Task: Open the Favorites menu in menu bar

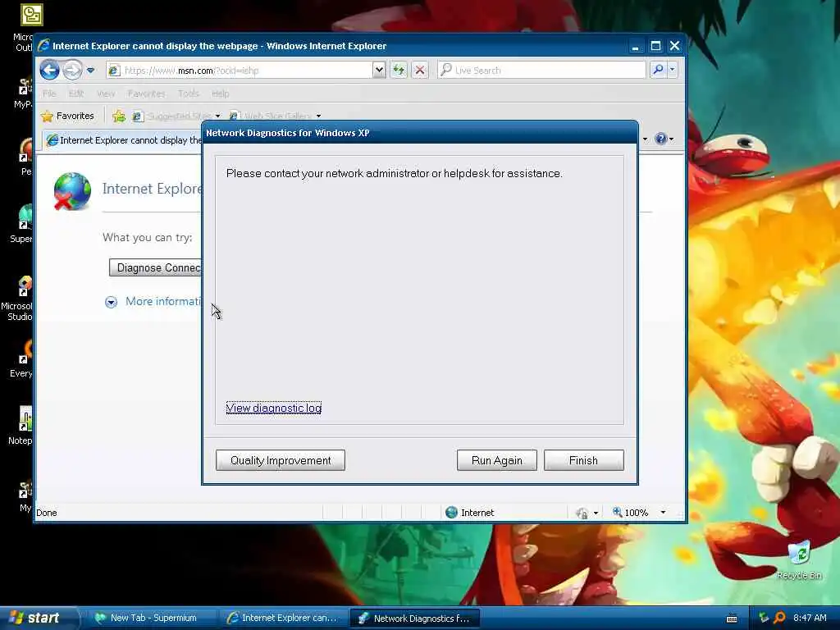Action: [x=147, y=94]
